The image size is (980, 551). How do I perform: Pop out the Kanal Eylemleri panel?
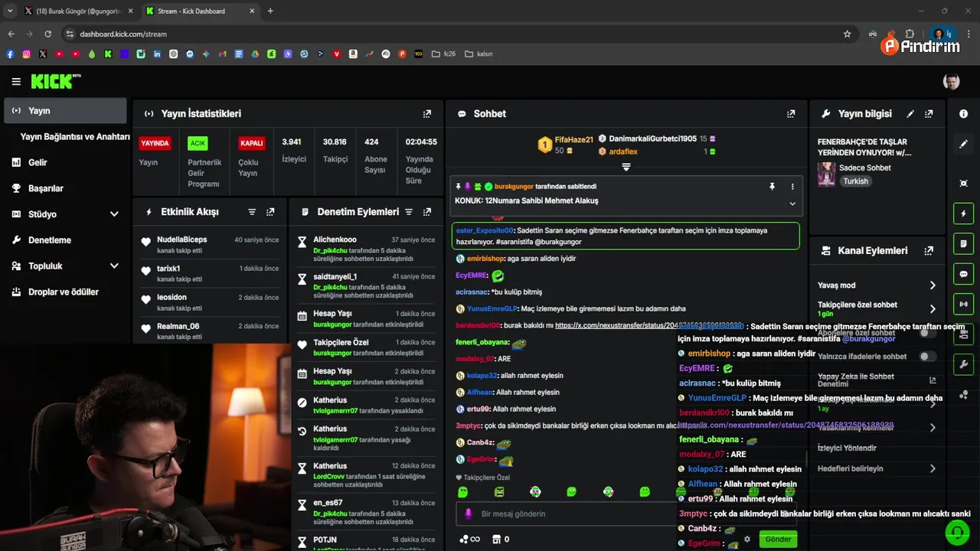click(929, 250)
